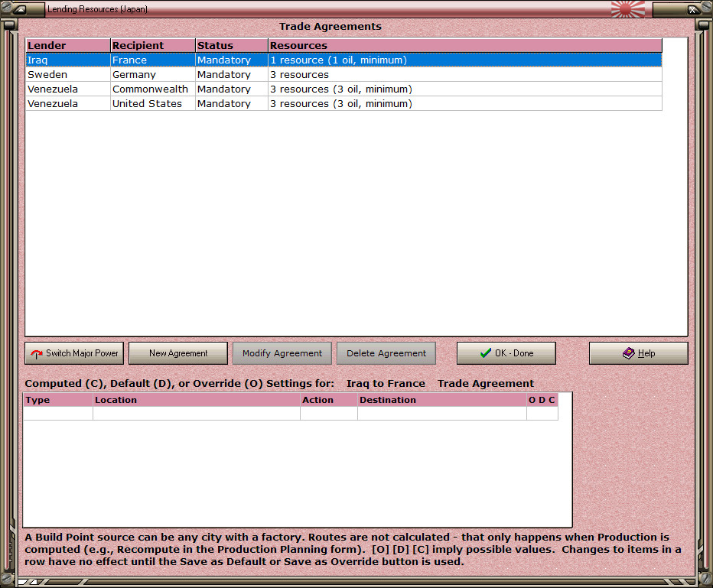Click the purple book Help icon
713x588 pixels.
[x=628, y=353]
